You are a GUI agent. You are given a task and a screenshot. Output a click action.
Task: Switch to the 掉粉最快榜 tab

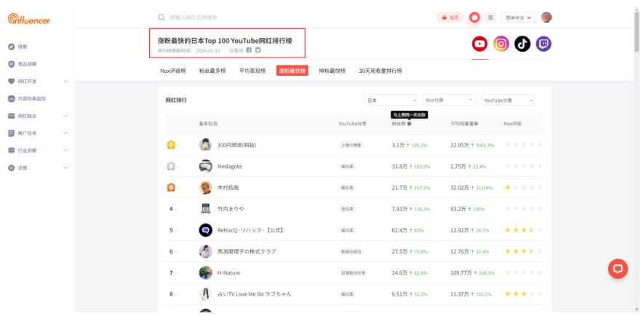click(333, 71)
